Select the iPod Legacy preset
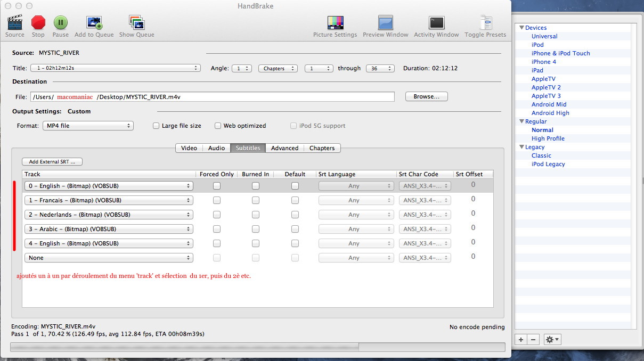Image resolution: width=644 pixels, height=361 pixels. click(x=548, y=164)
